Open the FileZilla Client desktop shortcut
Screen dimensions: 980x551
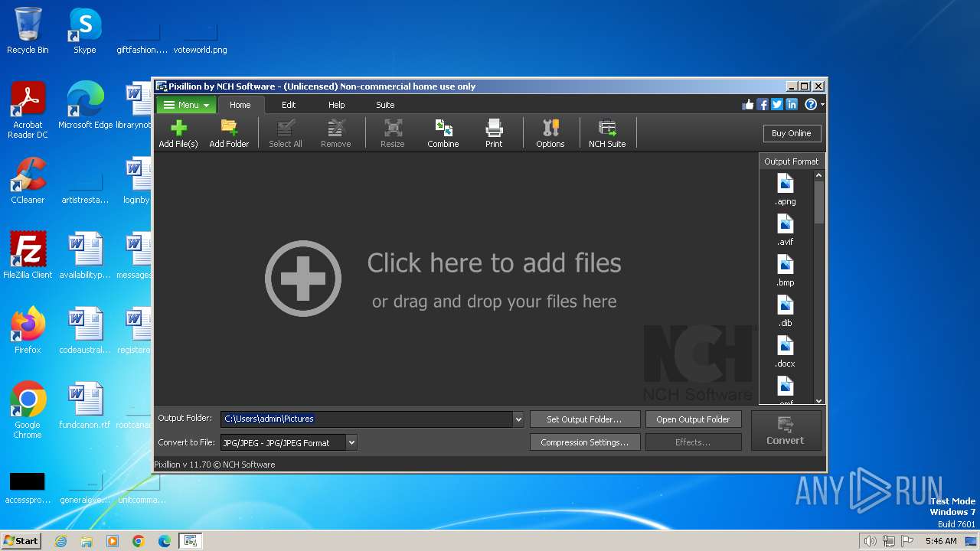(x=28, y=255)
